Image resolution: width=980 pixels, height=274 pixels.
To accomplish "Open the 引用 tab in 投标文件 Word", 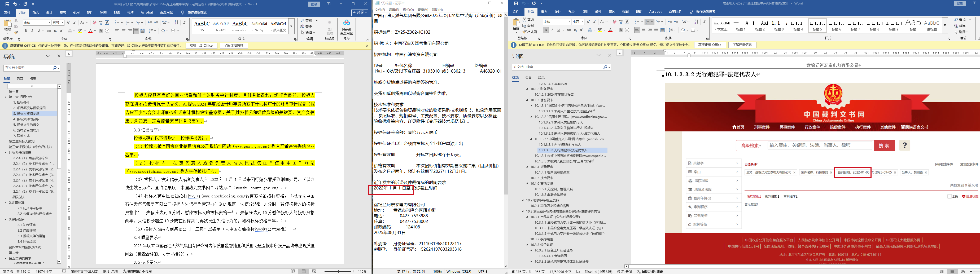I will (x=585, y=12).
